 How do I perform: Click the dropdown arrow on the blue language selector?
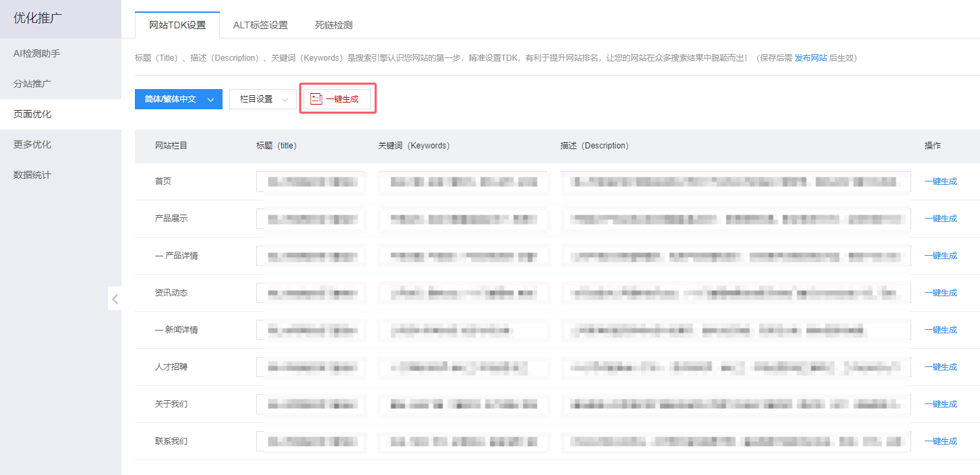coord(211,99)
